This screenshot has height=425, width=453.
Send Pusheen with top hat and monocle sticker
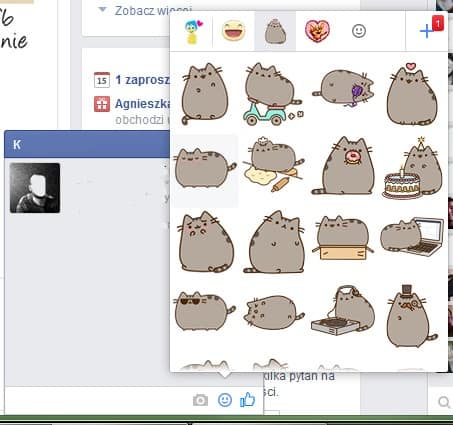[x=412, y=316]
